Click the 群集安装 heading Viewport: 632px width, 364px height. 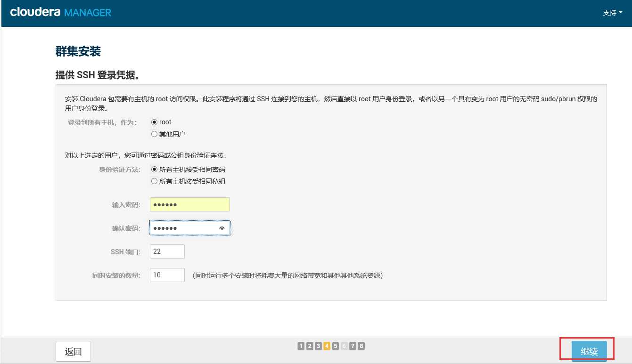(78, 51)
